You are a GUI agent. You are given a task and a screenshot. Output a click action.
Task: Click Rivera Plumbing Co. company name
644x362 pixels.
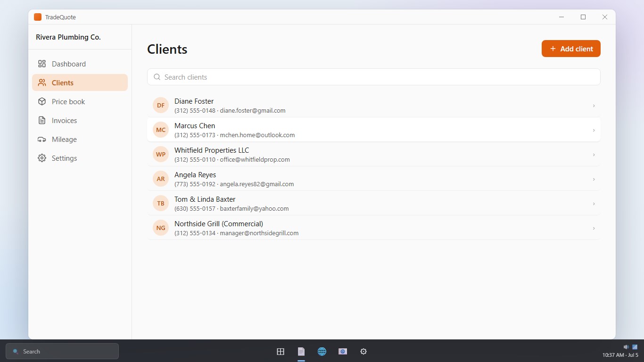pyautogui.click(x=68, y=37)
